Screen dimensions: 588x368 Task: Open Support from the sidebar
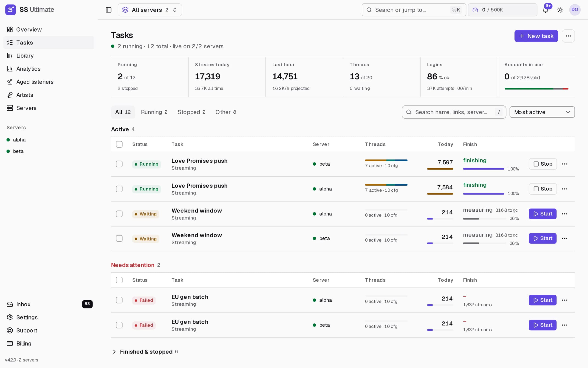click(x=49, y=330)
